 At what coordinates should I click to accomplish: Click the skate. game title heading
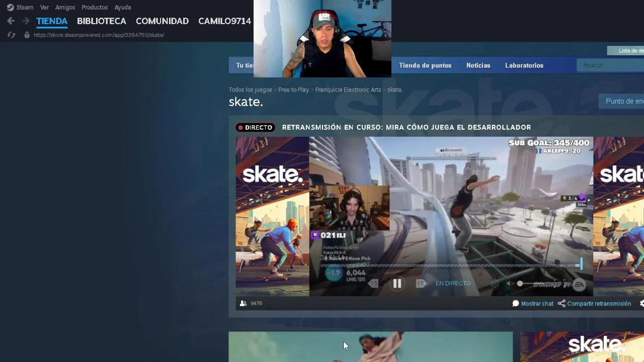(246, 102)
